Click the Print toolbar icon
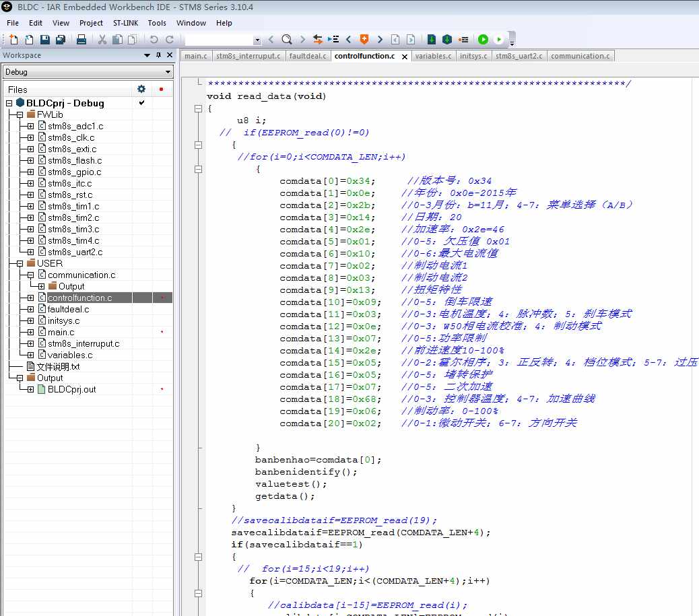 click(81, 40)
